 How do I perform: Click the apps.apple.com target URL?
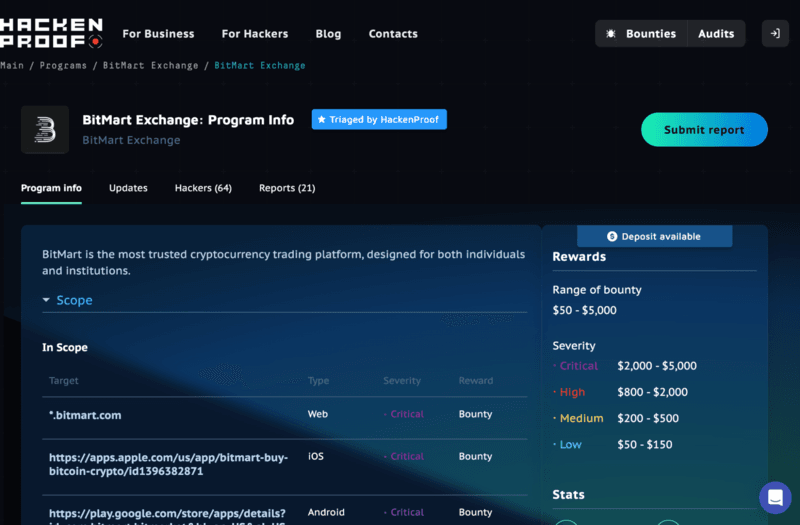pos(168,464)
